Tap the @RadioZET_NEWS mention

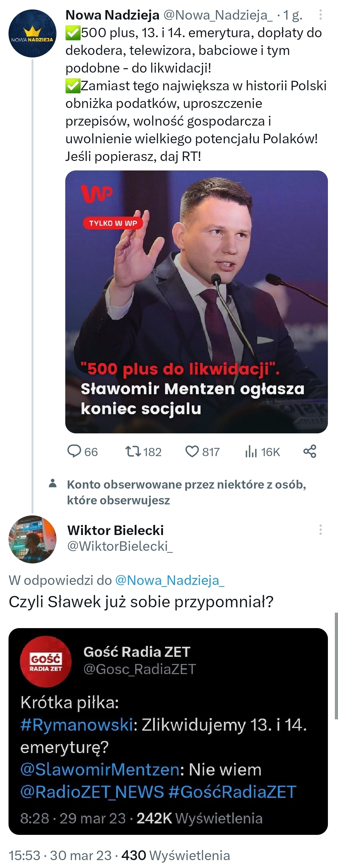(x=92, y=792)
